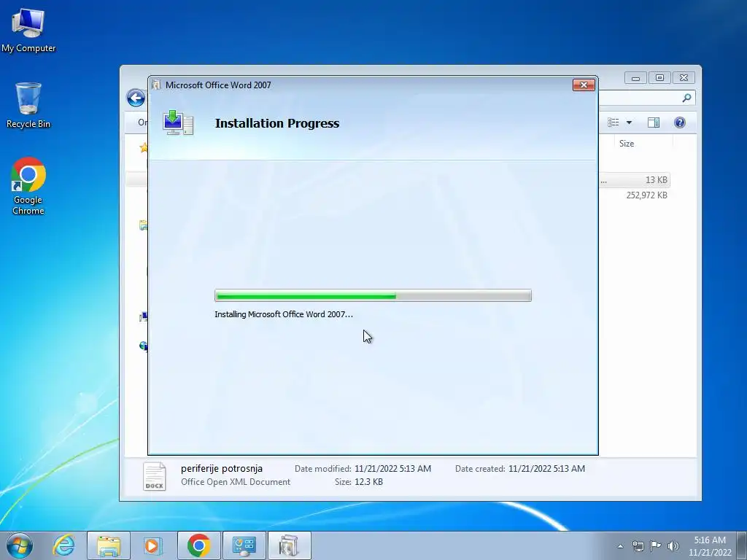Viewport: 747px width, 560px height.
Task: Close the Explorer window behind installer
Action: (x=684, y=77)
